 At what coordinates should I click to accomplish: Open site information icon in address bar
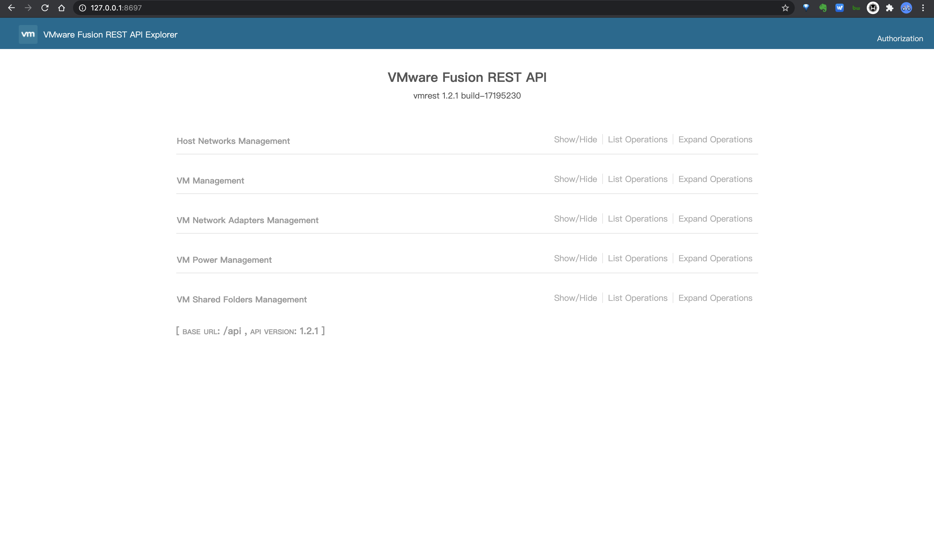point(82,8)
